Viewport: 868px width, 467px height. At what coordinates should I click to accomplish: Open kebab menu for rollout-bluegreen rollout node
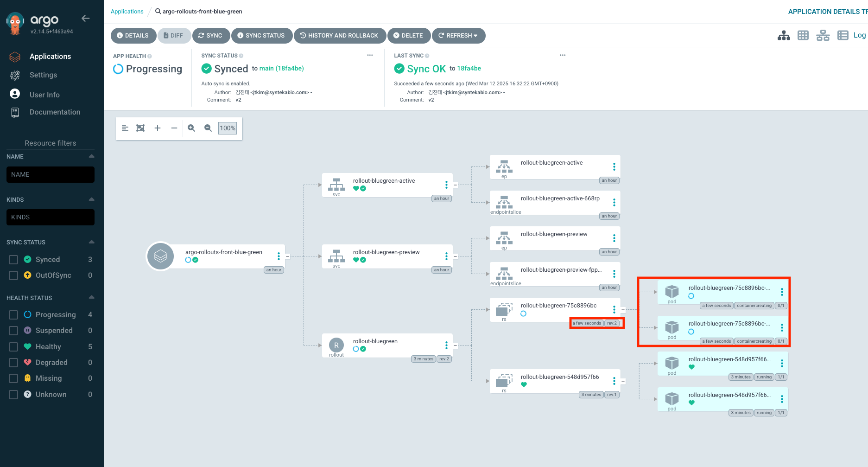[x=446, y=345]
